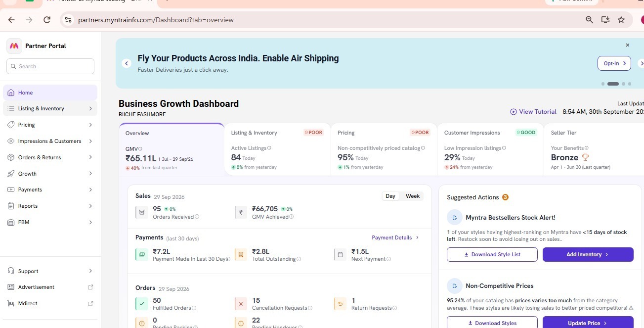The image size is (644, 328).
Task: Expand the Payments submenu chevron
Action: pyautogui.click(x=90, y=189)
